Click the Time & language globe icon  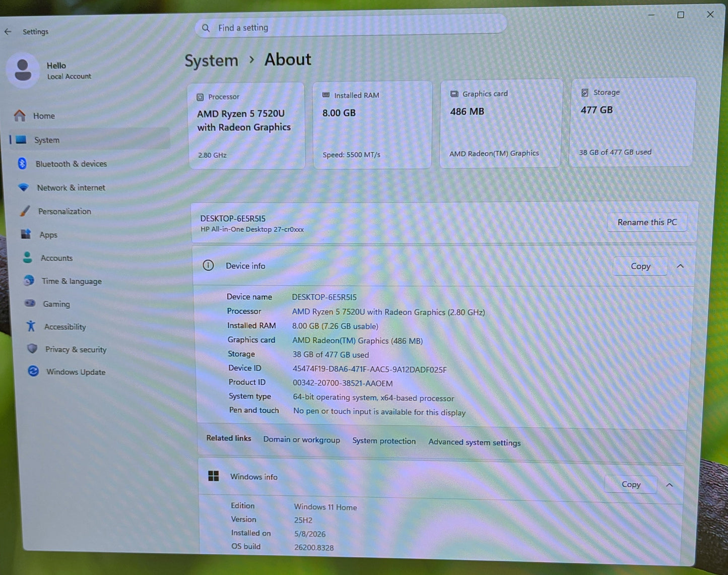click(x=29, y=280)
